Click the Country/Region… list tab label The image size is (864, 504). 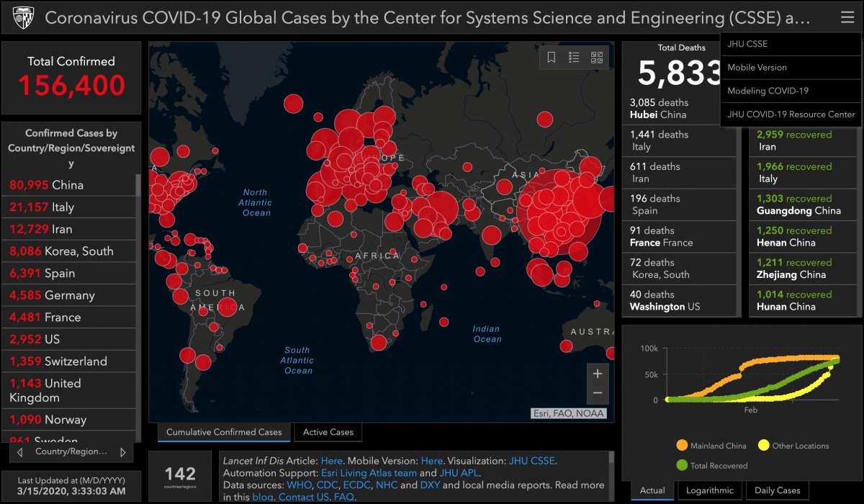coord(71,452)
